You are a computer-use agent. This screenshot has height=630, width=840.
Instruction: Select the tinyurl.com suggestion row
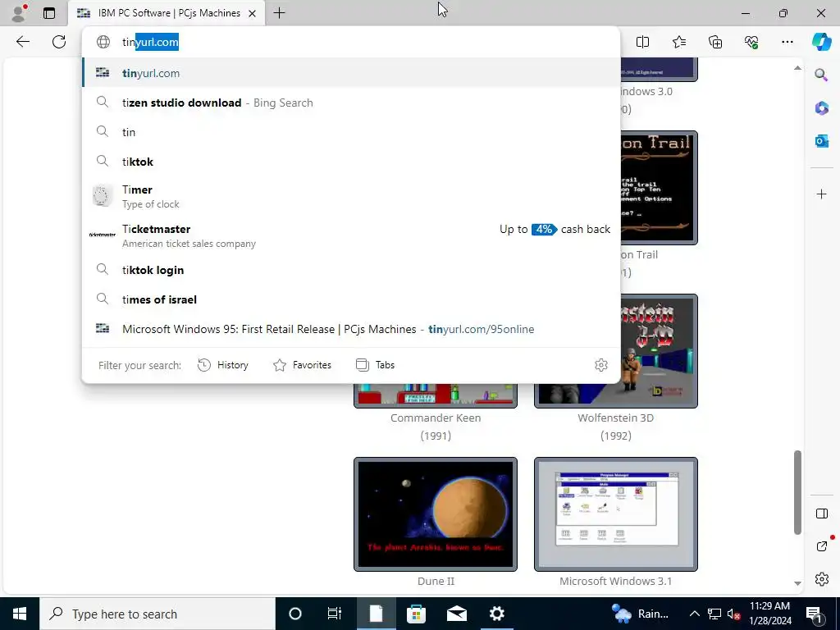coord(351,73)
